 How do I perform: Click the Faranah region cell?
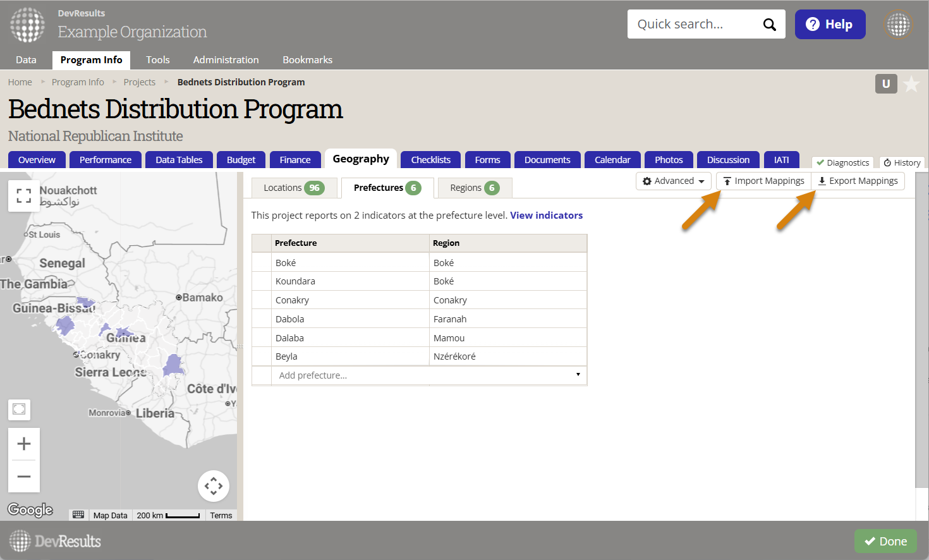click(x=508, y=319)
